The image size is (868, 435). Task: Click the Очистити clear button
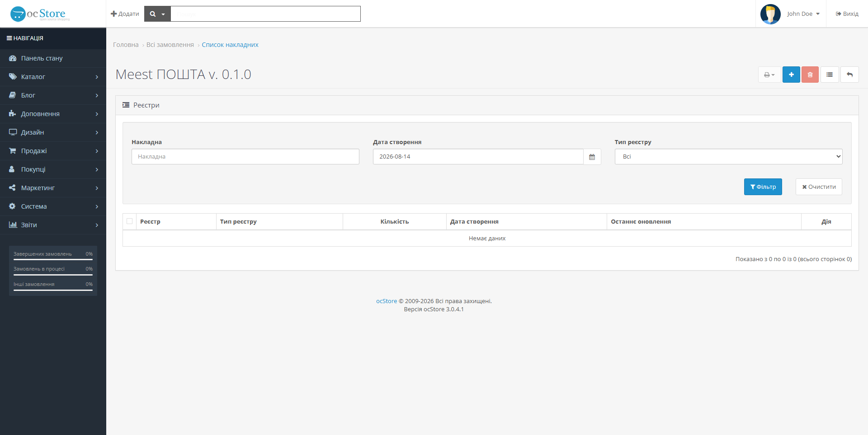819,187
